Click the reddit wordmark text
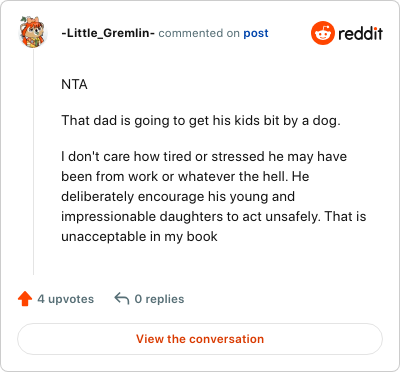Image resolution: width=400 pixels, height=372 pixels. pos(361,33)
